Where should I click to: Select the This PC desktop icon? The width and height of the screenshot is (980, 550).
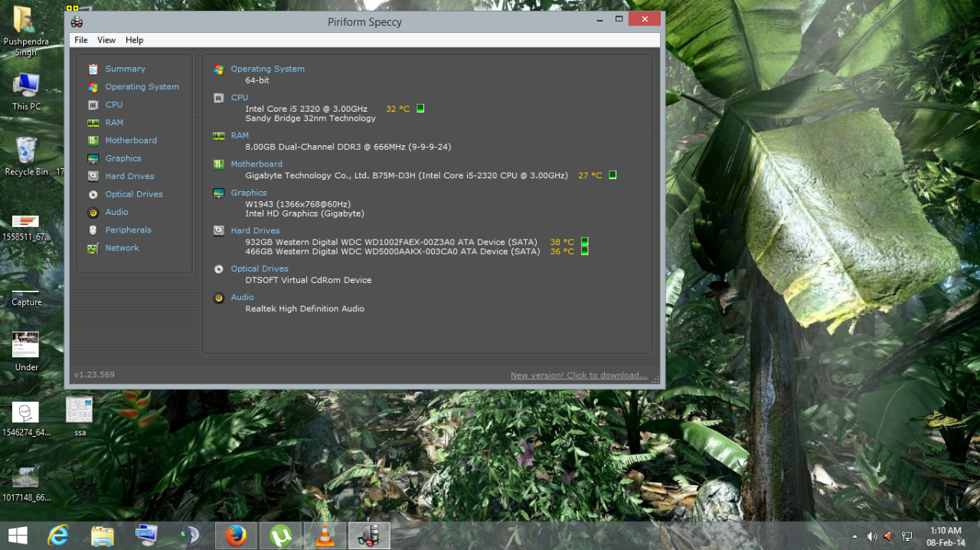(26, 91)
